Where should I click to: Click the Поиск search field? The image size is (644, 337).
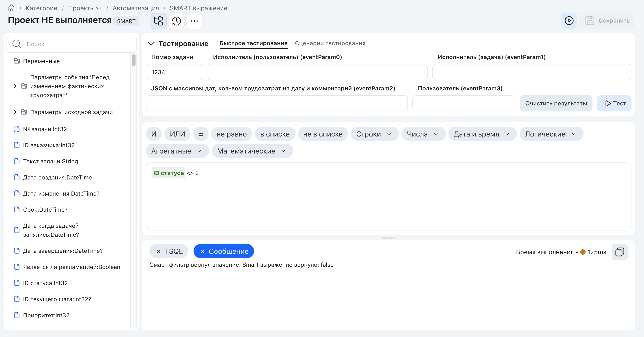(x=71, y=44)
